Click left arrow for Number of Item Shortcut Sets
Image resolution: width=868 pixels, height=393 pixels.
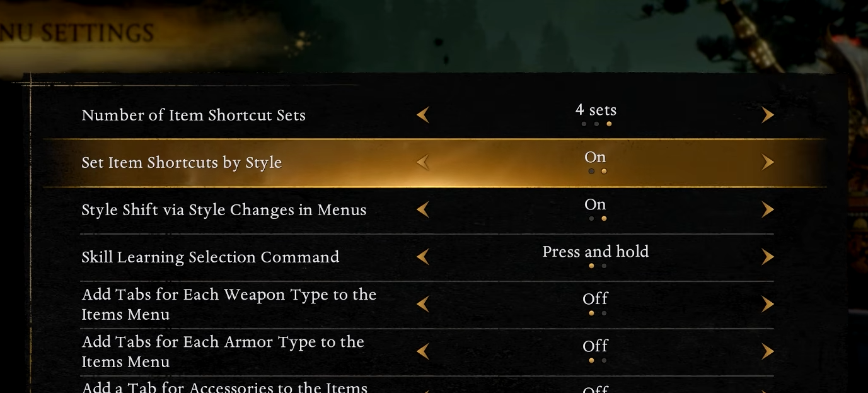coord(423,115)
